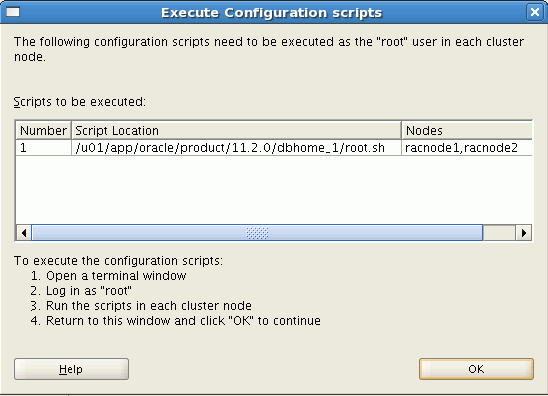Click the dialog title bar text
This screenshot has height=396, width=548.
coord(271,13)
